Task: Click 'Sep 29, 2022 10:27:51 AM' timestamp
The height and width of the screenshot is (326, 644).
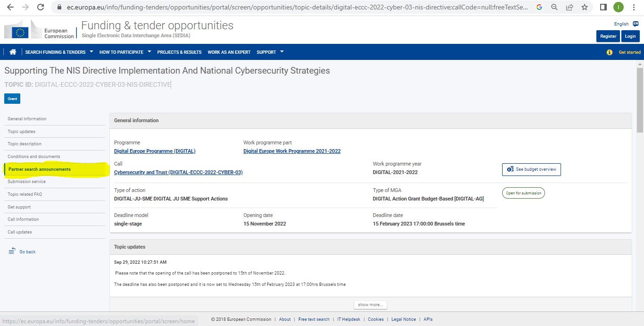Action: pyautogui.click(x=140, y=262)
